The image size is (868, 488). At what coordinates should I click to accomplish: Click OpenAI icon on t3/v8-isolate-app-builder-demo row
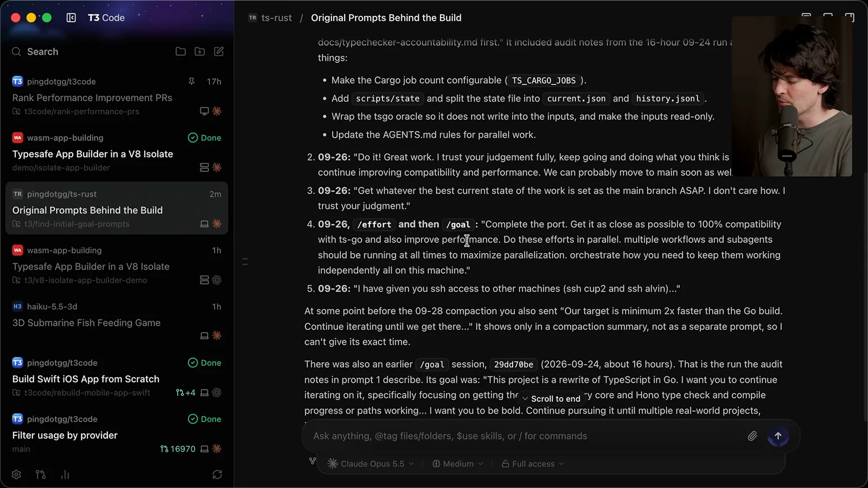pos(217,280)
